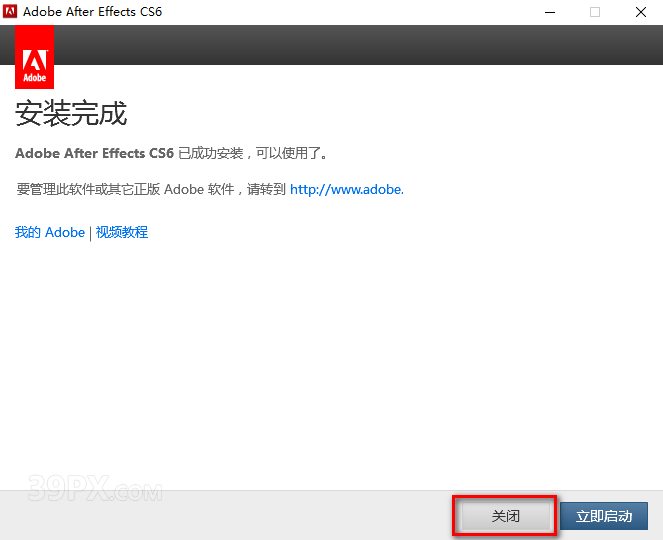The image size is (663, 540).
Task: Click the 已成功安装，可以使用了 message text
Action: click(x=253, y=153)
